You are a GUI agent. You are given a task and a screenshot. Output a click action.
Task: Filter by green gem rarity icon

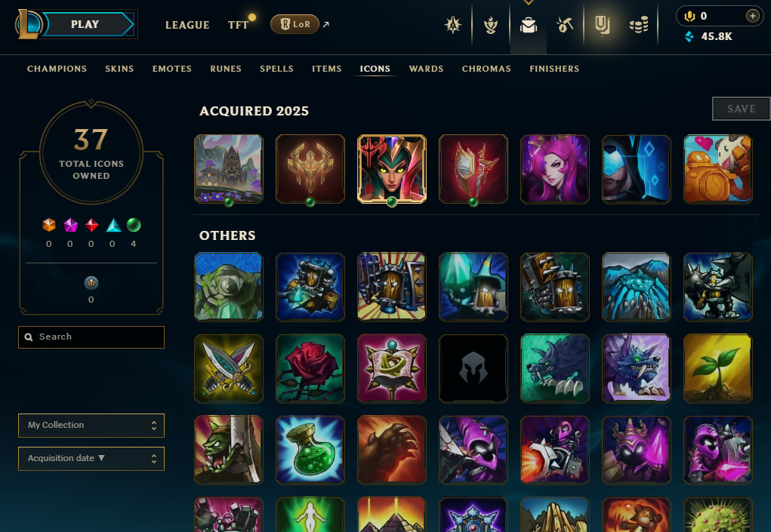coord(133,225)
